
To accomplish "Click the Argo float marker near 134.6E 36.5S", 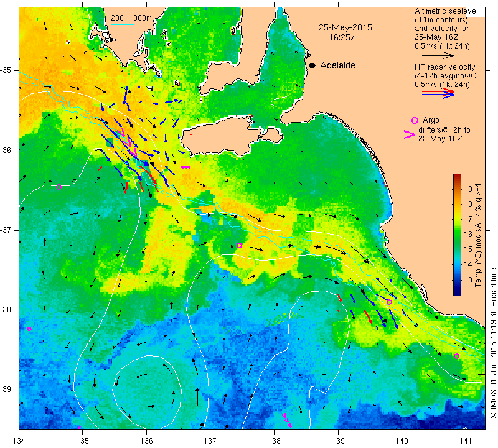I will pos(59,187).
